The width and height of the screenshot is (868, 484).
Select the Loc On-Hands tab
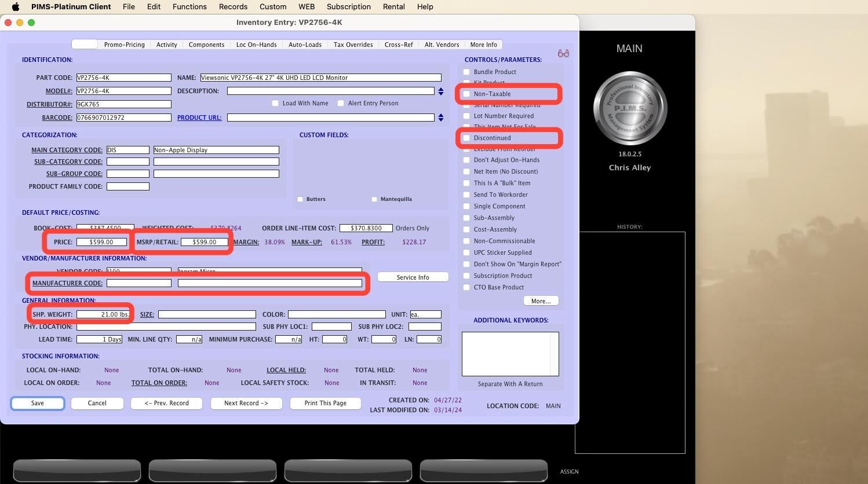(x=256, y=45)
